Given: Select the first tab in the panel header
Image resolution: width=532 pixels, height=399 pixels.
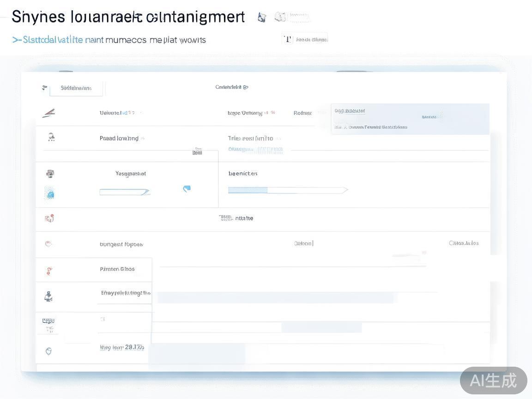Looking at the screenshot, I should (76, 88).
